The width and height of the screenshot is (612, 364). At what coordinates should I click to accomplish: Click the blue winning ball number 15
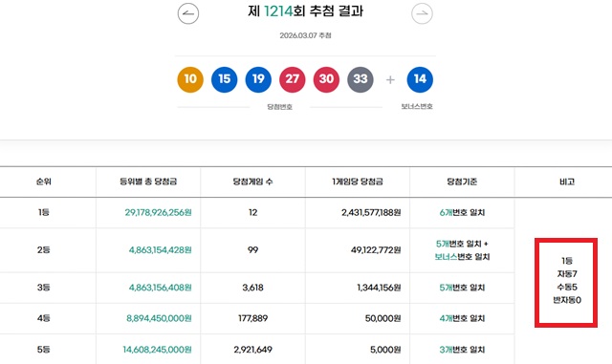225,79
